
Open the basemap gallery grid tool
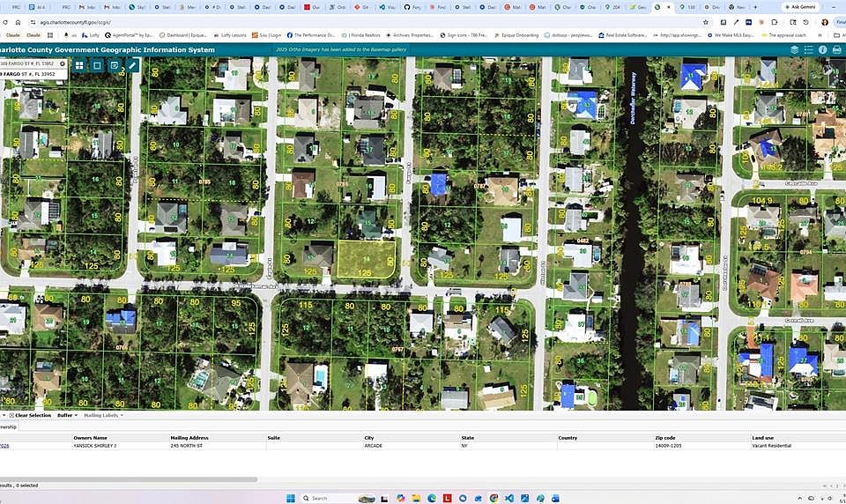(x=79, y=65)
